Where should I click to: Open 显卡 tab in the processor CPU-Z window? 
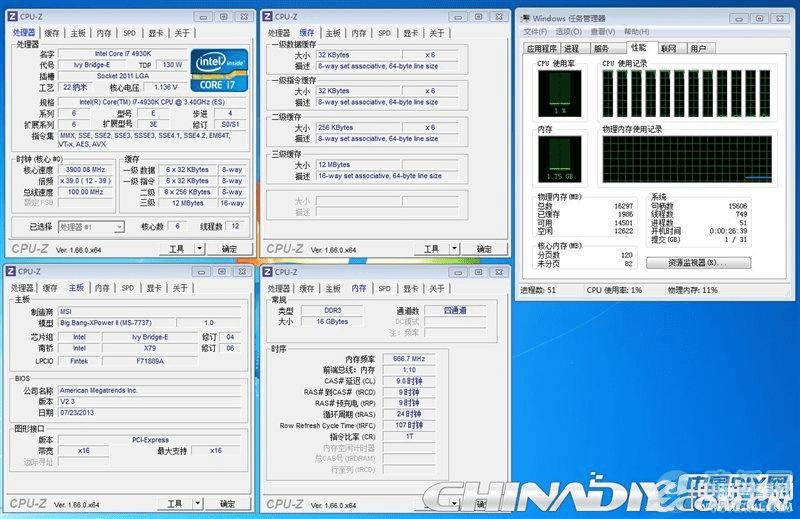tap(156, 33)
